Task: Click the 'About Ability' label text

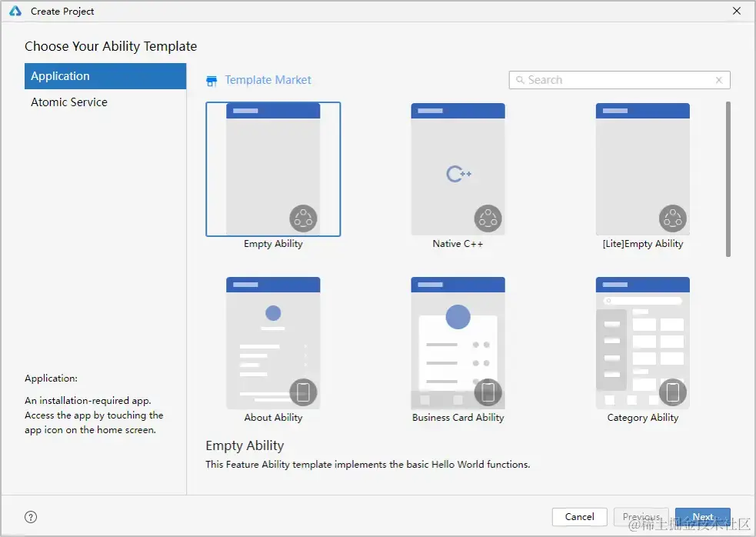Action: pos(273,417)
